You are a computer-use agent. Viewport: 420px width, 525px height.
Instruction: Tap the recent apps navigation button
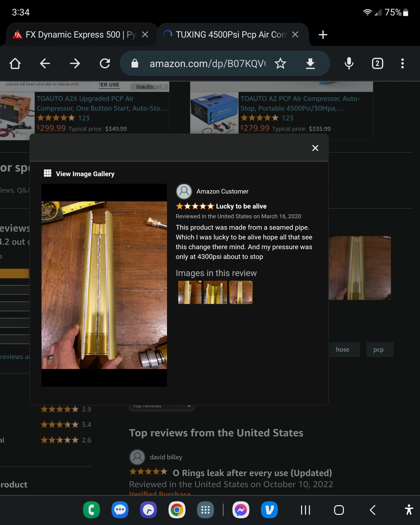pyautogui.click(x=305, y=510)
